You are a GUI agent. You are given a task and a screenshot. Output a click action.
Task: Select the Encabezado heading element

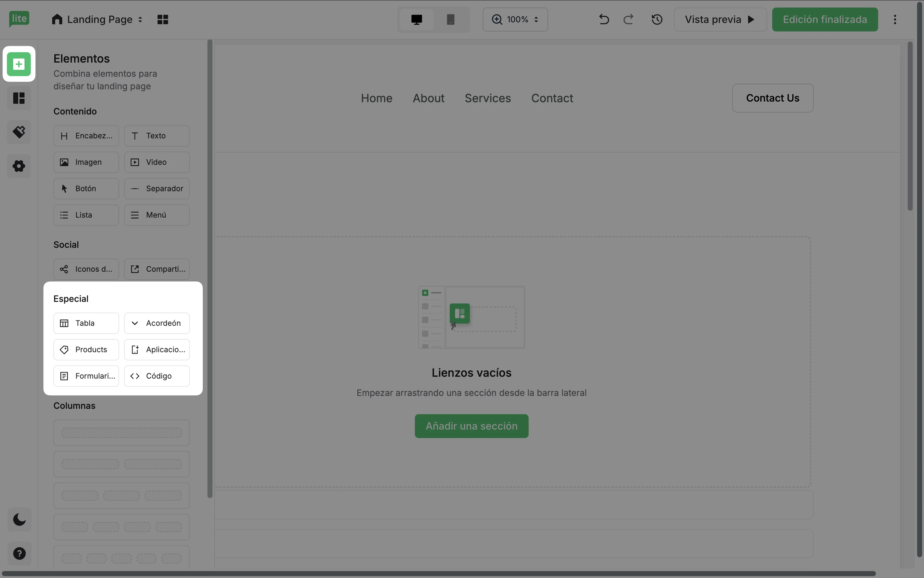point(86,136)
